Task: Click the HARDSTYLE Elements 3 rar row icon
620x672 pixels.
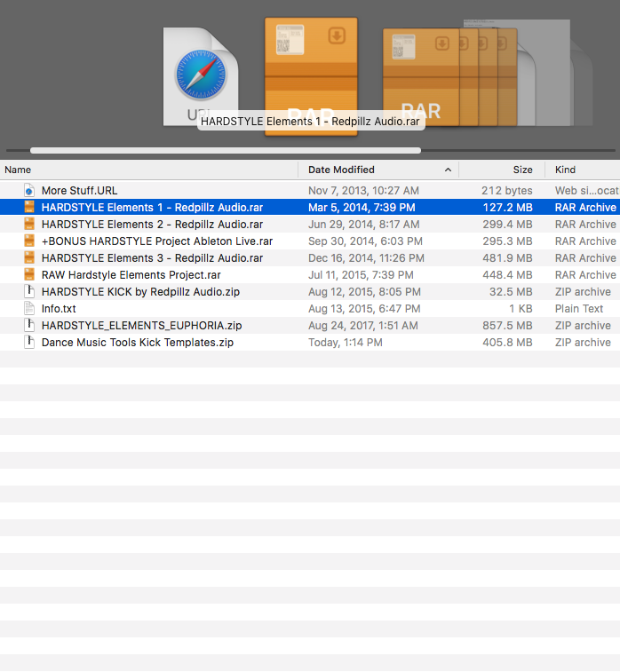Action: tap(29, 258)
